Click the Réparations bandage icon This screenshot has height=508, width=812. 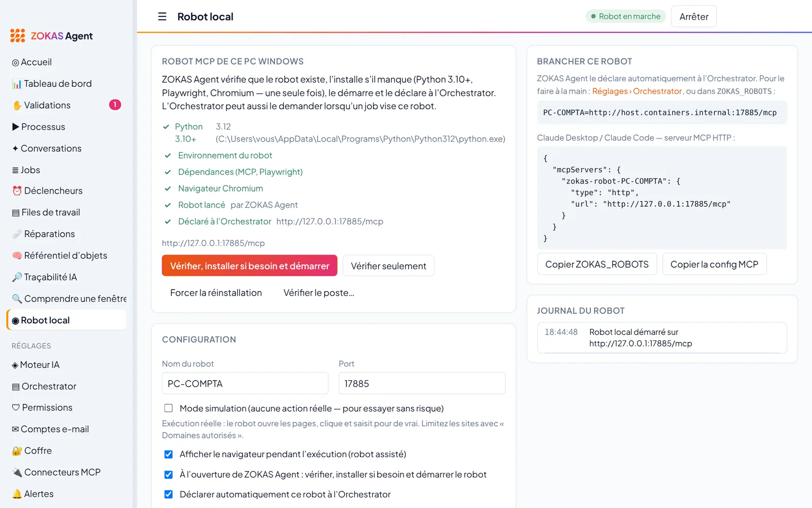(17, 234)
